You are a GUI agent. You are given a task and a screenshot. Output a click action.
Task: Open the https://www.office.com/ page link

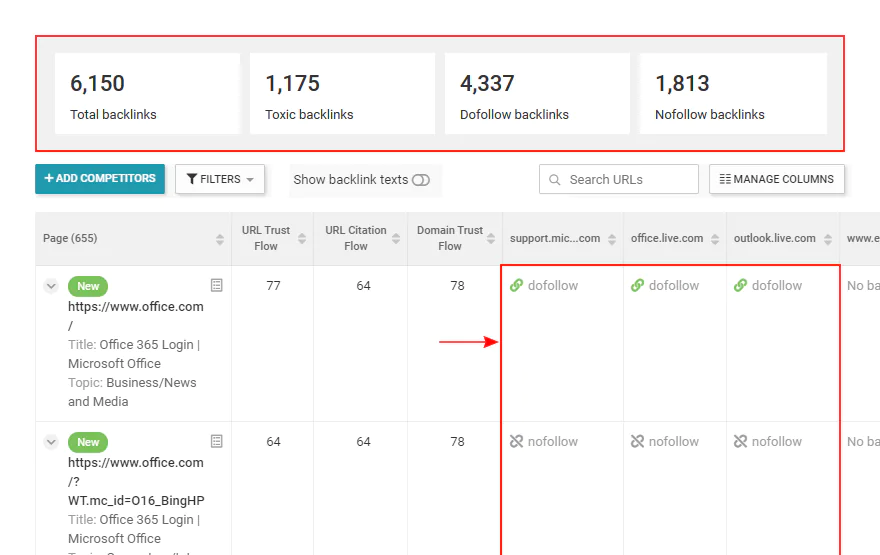click(136, 316)
